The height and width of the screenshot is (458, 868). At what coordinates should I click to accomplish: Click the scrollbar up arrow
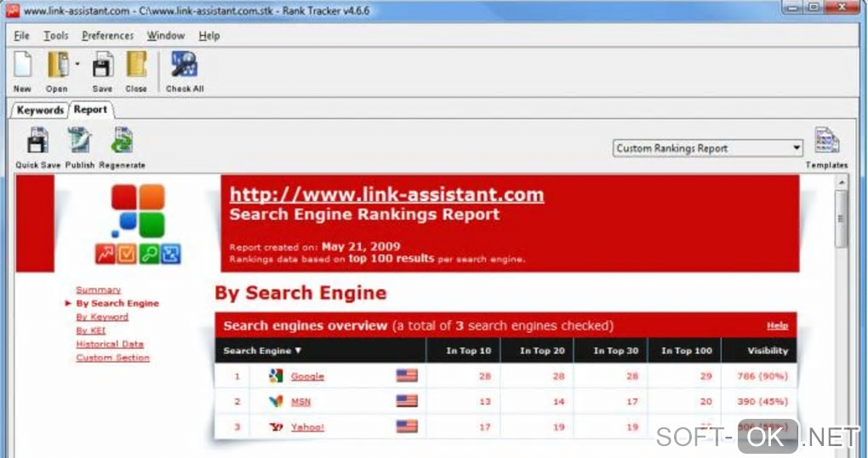[841, 182]
